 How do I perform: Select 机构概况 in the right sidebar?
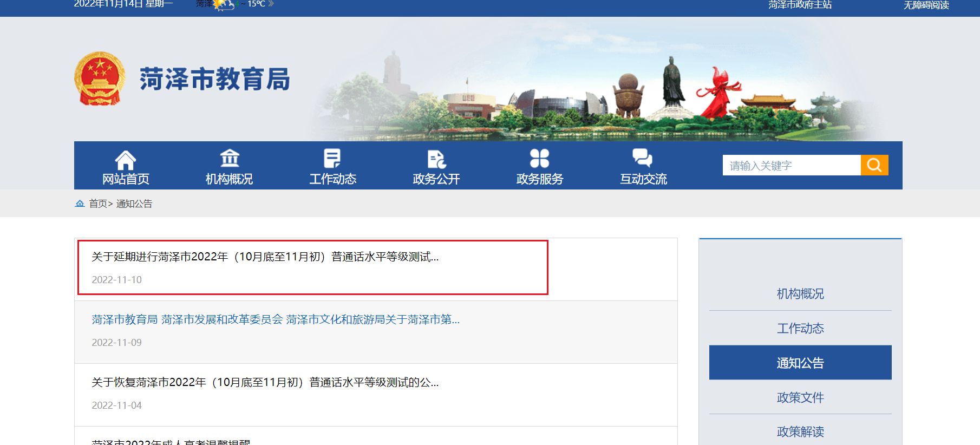tap(800, 294)
